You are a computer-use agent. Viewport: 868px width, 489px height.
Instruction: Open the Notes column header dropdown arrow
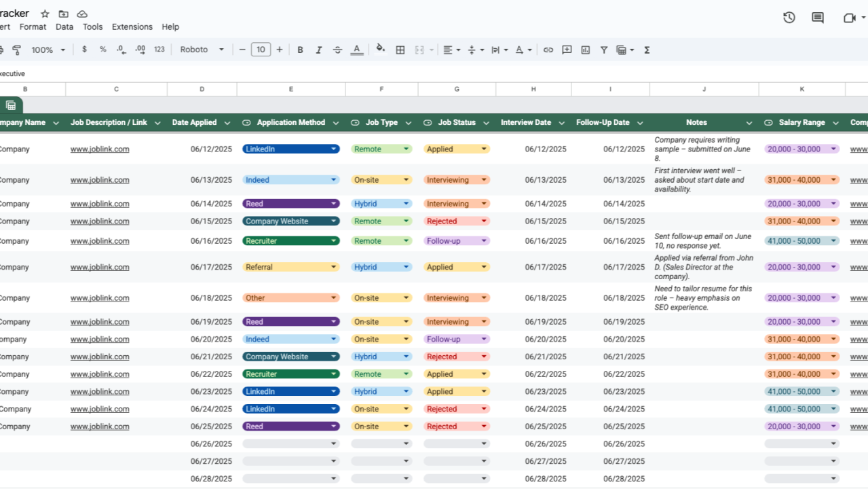click(x=749, y=123)
